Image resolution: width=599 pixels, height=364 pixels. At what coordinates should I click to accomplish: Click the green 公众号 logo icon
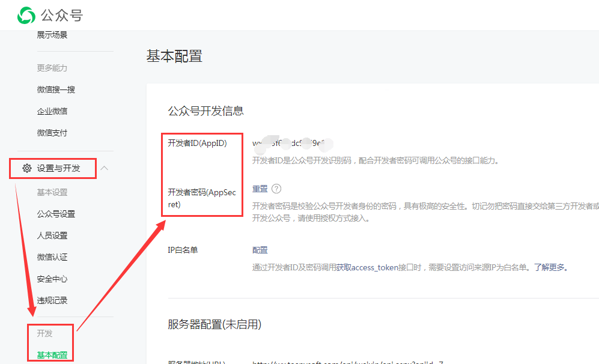click(26, 15)
